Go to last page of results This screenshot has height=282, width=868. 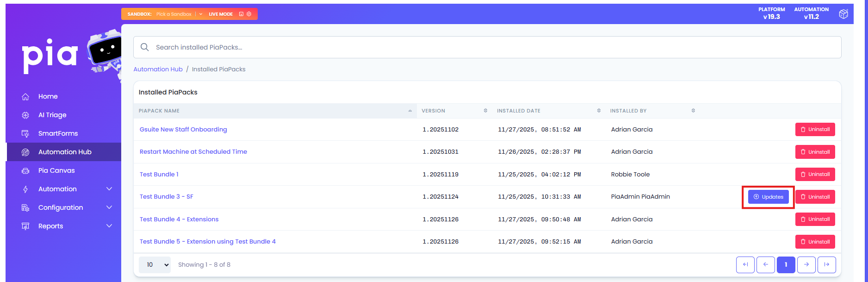point(827,264)
